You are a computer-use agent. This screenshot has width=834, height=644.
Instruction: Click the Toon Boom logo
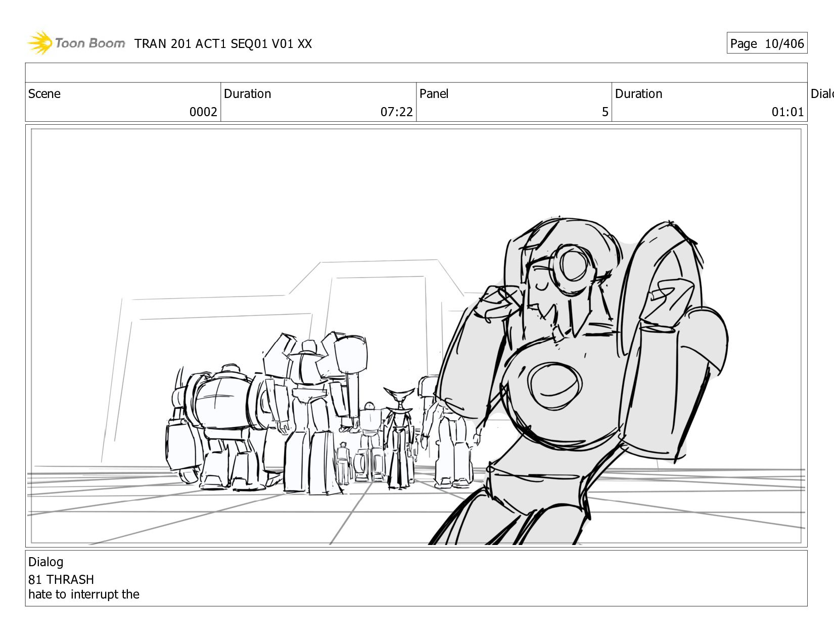point(76,43)
